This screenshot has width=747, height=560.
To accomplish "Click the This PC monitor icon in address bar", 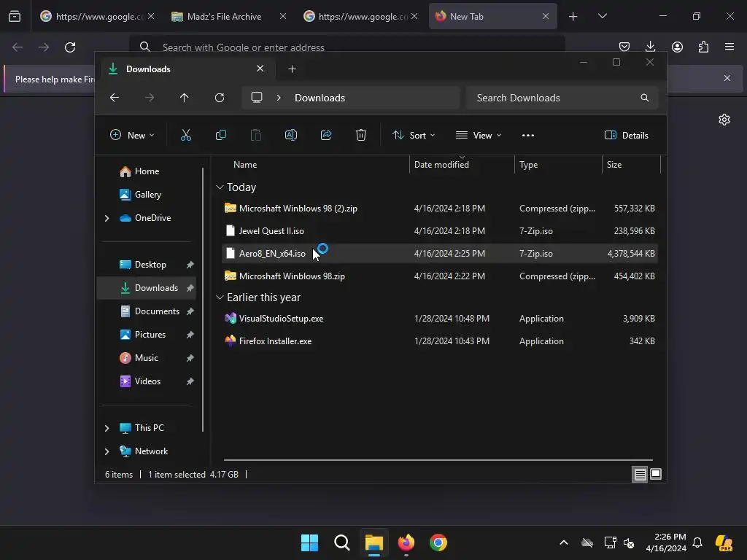I will pos(257,98).
